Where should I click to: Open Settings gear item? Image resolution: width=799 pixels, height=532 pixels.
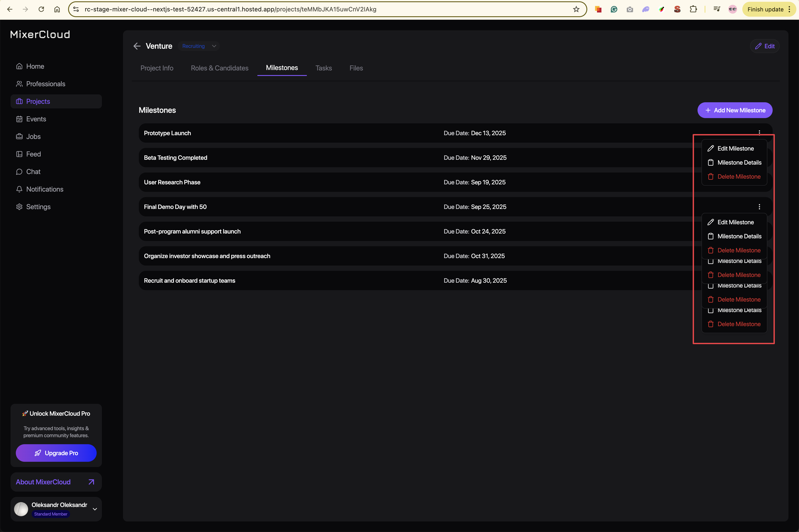coord(38,207)
